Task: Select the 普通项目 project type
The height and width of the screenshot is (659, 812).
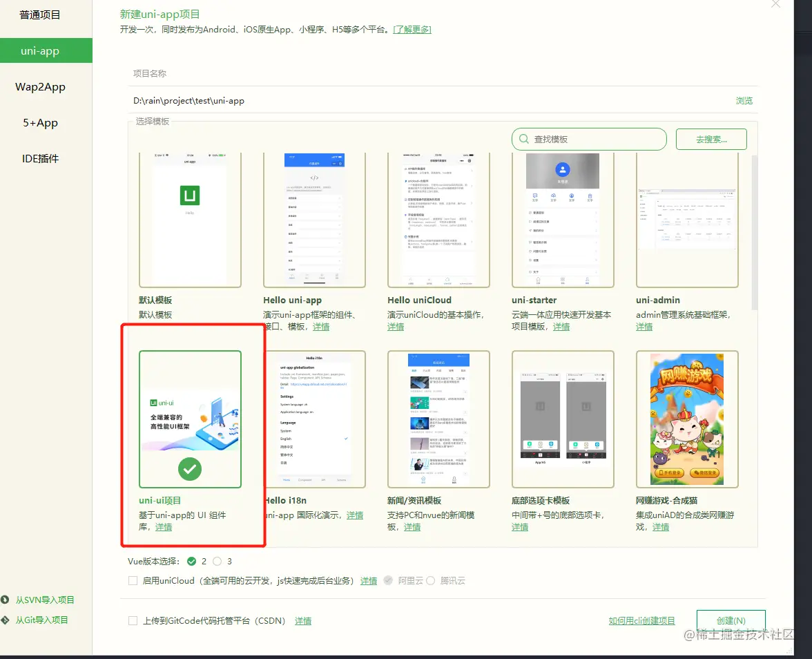Action: tap(40, 15)
